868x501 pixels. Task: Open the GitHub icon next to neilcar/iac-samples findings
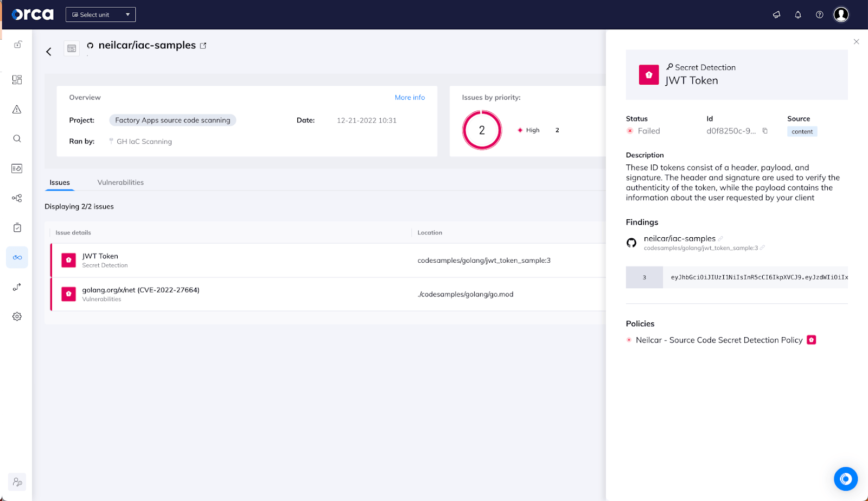(631, 243)
